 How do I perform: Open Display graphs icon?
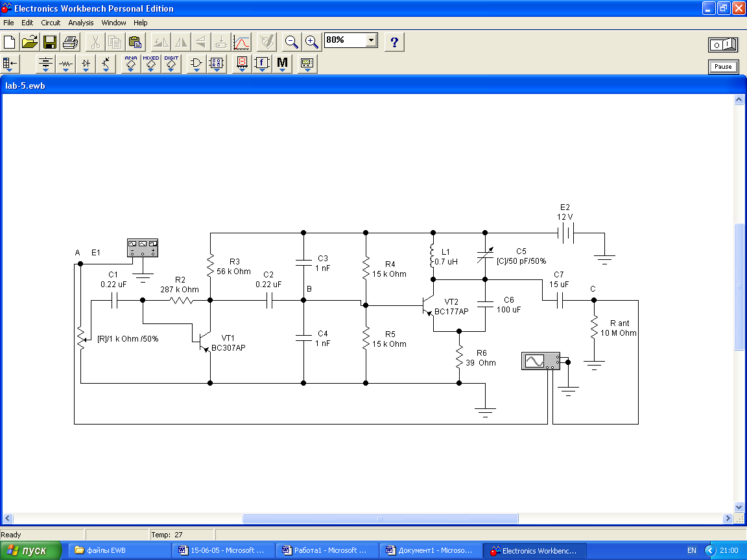pyautogui.click(x=241, y=42)
